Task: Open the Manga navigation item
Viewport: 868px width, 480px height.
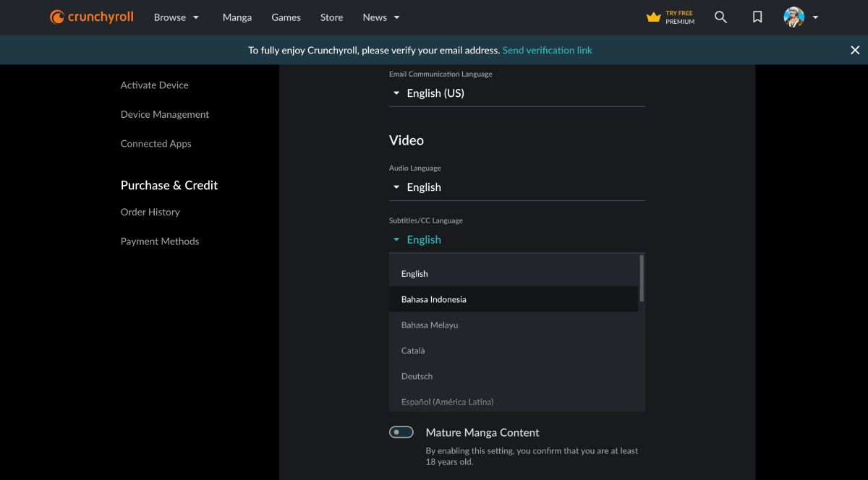Action: (237, 17)
